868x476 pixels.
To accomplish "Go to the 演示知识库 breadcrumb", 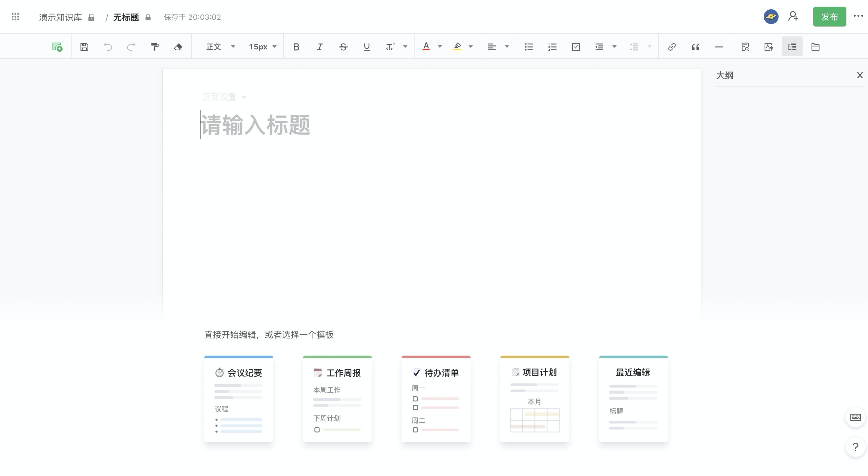I will (x=60, y=17).
